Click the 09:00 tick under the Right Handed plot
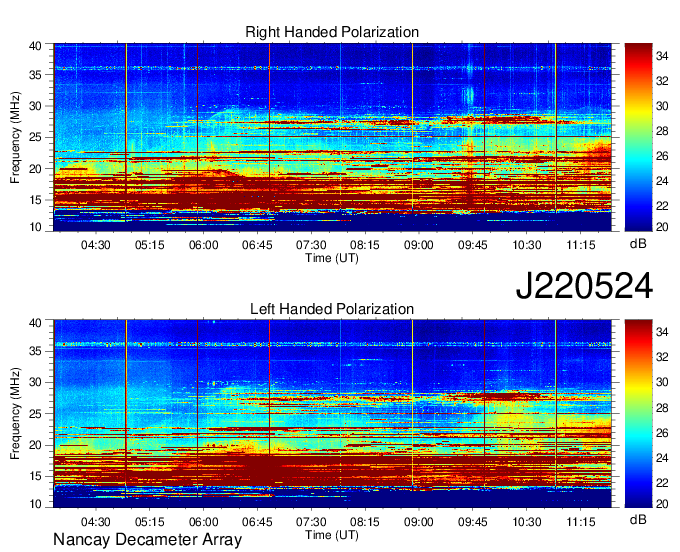Viewport: 680px width, 552px height. click(418, 245)
